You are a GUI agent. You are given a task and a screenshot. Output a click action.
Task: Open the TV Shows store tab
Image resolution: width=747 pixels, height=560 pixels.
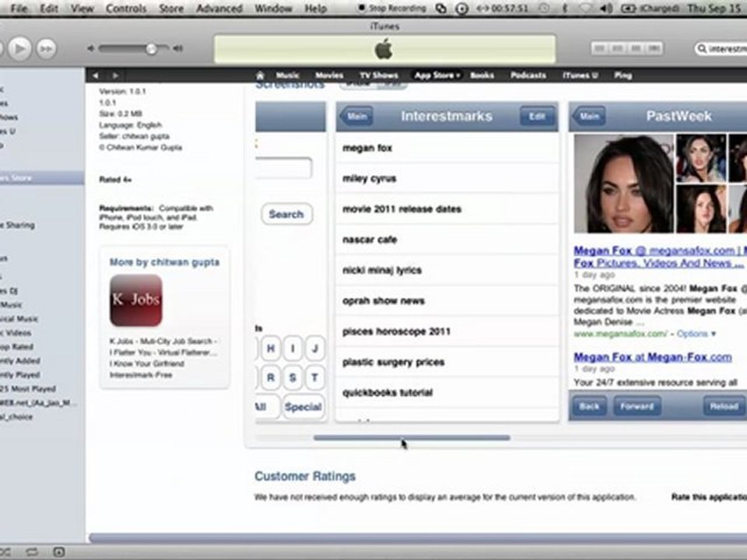[379, 75]
